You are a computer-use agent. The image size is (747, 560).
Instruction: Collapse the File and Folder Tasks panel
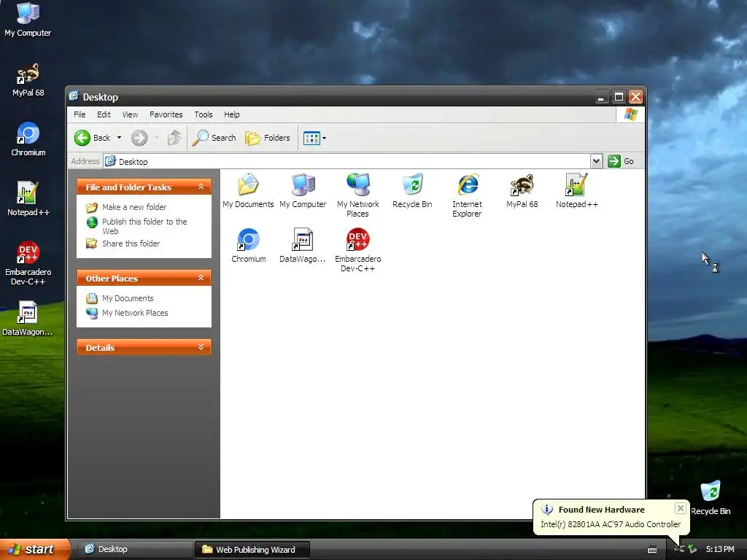(x=201, y=187)
